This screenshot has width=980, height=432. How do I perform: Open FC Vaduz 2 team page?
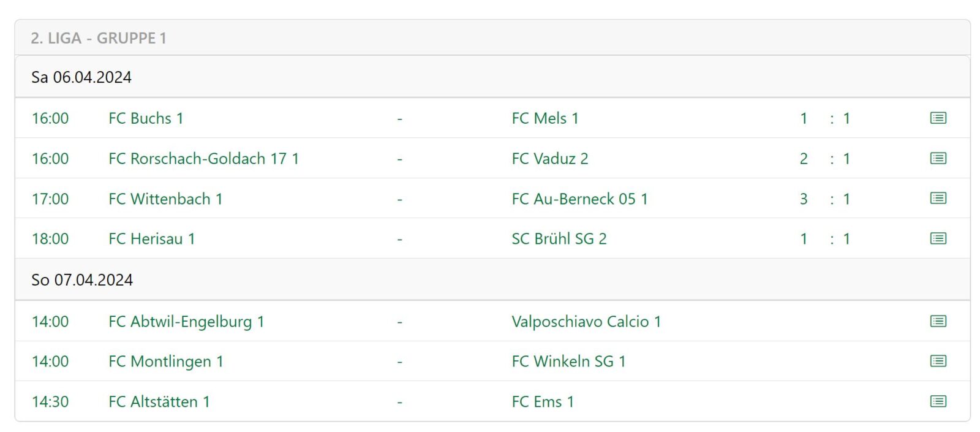pyautogui.click(x=549, y=159)
